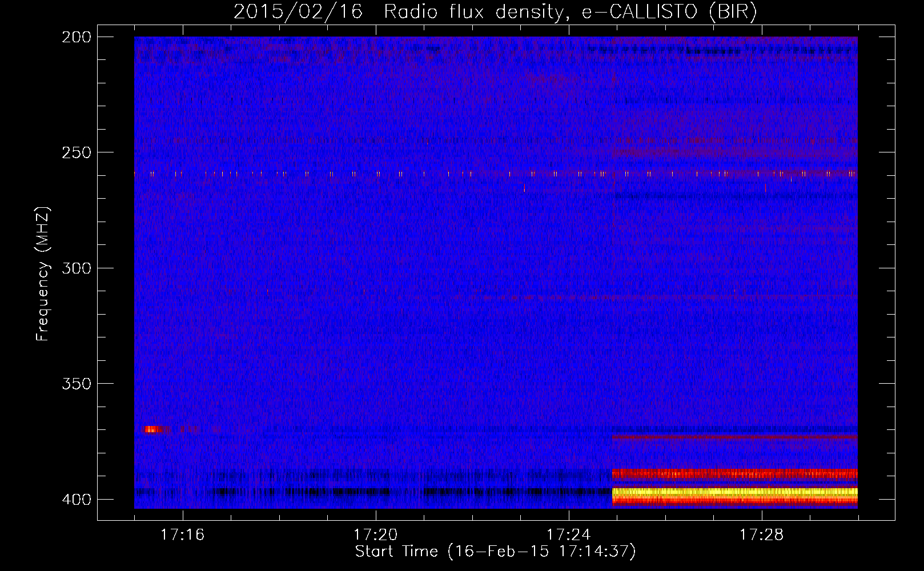
Task: Click the 200 frequency tick label
Action: 77,37
